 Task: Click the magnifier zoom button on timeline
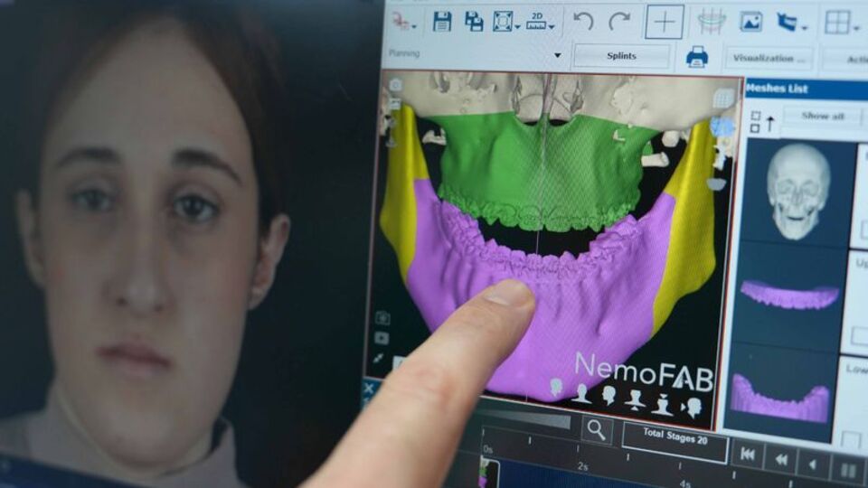coord(597,429)
